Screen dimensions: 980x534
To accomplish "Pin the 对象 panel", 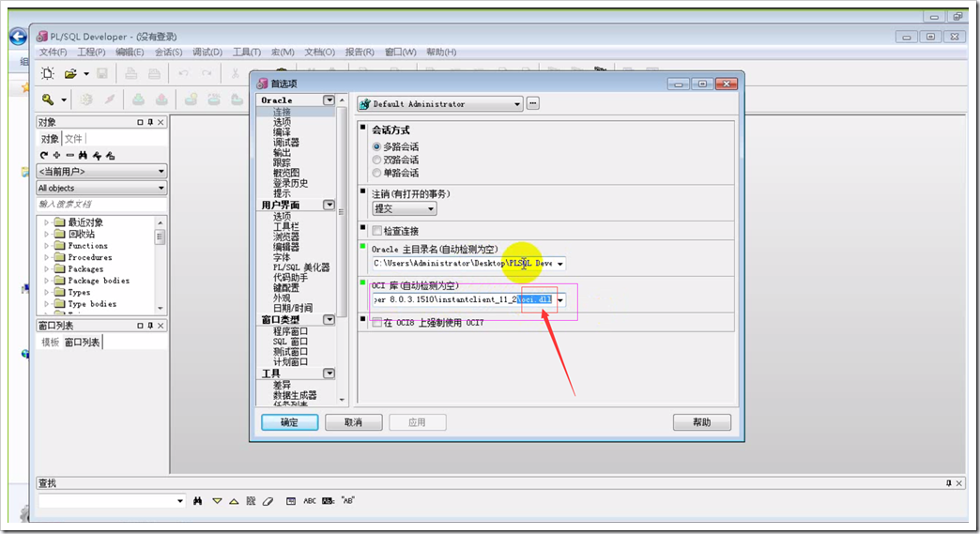I will pyautogui.click(x=150, y=122).
